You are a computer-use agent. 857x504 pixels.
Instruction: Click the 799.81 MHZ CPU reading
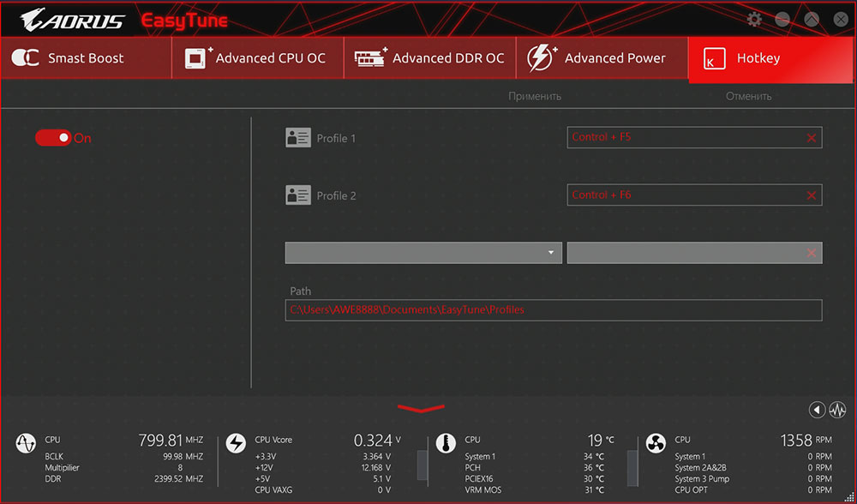pos(171,440)
